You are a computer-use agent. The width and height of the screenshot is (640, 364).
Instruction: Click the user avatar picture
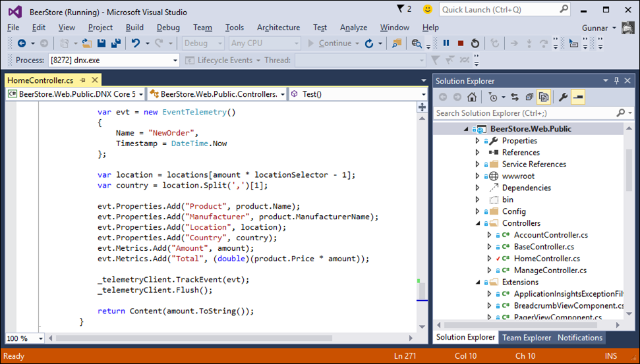(x=628, y=28)
